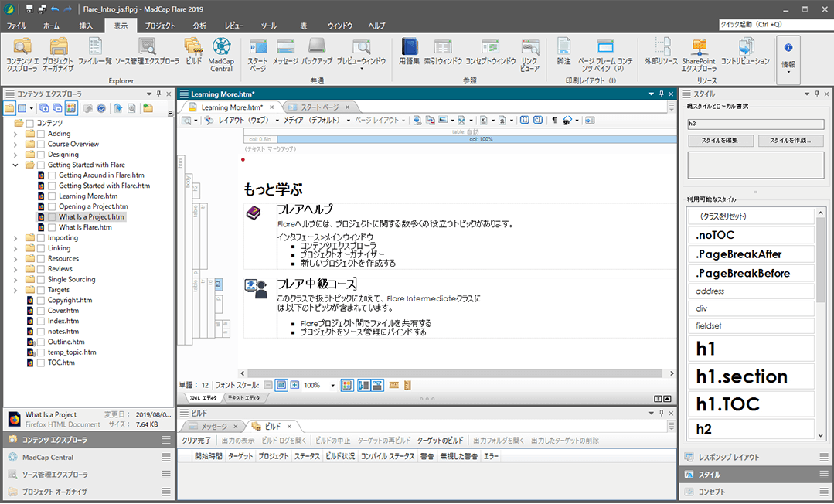Image resolution: width=834 pixels, height=504 pixels.
Task: Tick the checkbox for What Is a Project.htm
Action: coord(52,217)
